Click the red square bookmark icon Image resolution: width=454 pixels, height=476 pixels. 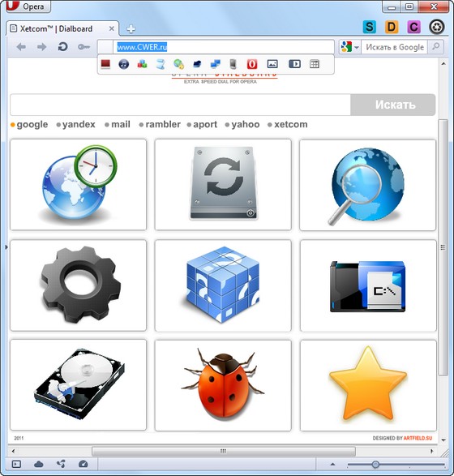point(105,64)
